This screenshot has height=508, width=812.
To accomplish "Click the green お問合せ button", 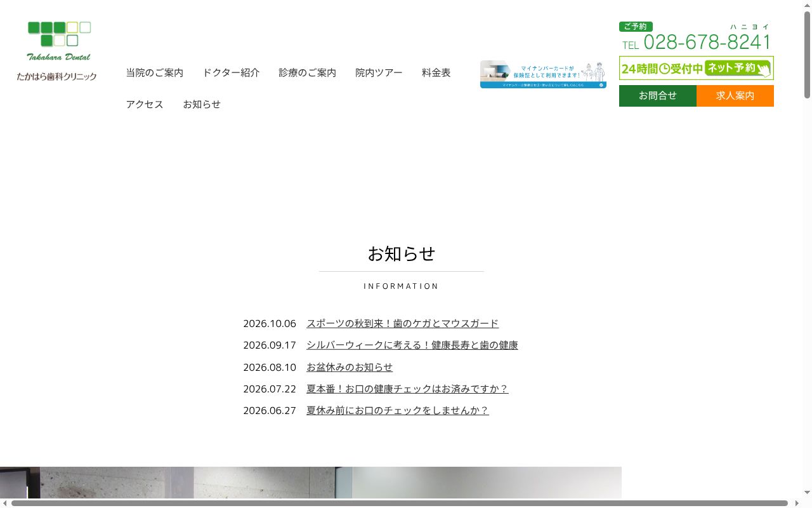I will (x=658, y=96).
